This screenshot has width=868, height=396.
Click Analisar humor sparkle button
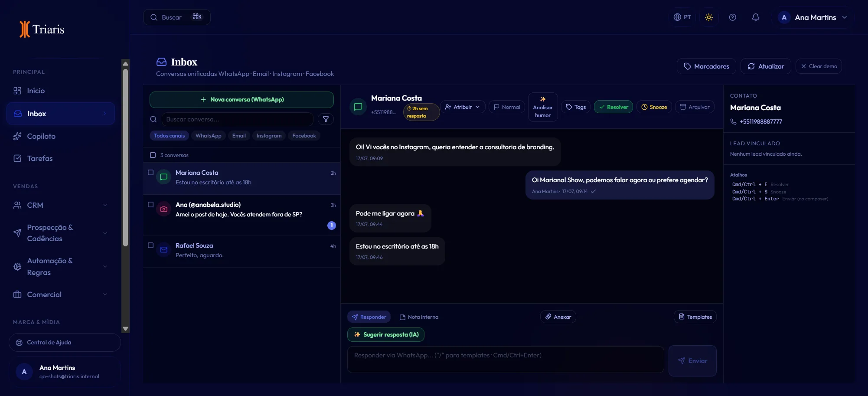click(x=543, y=107)
